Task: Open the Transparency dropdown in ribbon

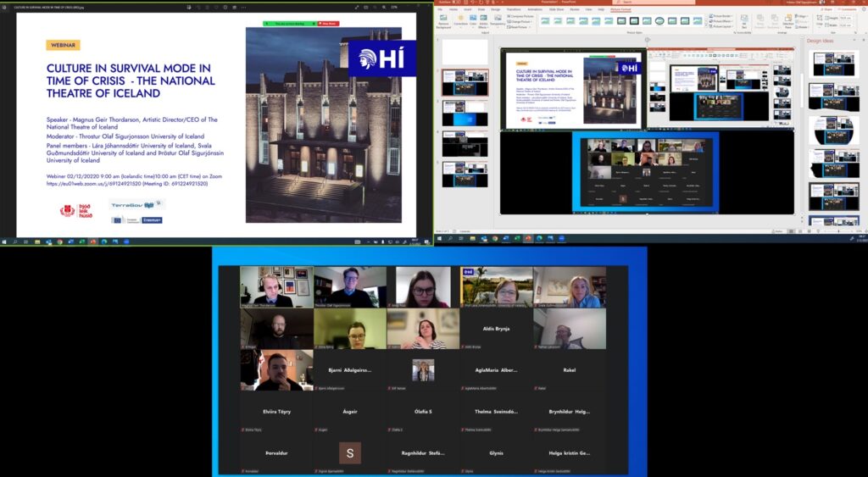Action: [498, 21]
